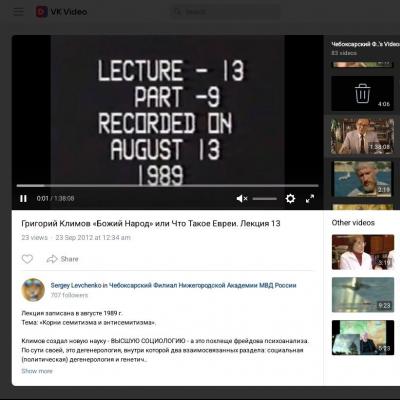Open the playlist video lasting 2:19

362,179
